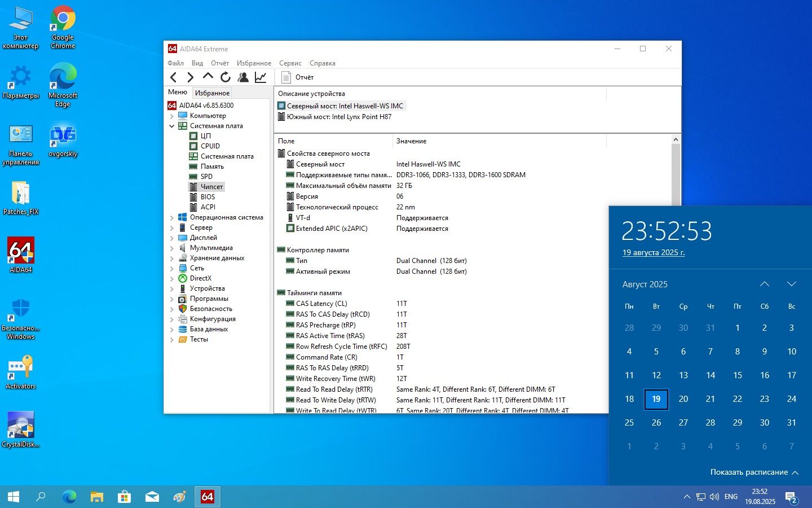812x508 pixels.
Task: Click the Refresh icon in AIDA64 toolbar
Action: [225, 77]
